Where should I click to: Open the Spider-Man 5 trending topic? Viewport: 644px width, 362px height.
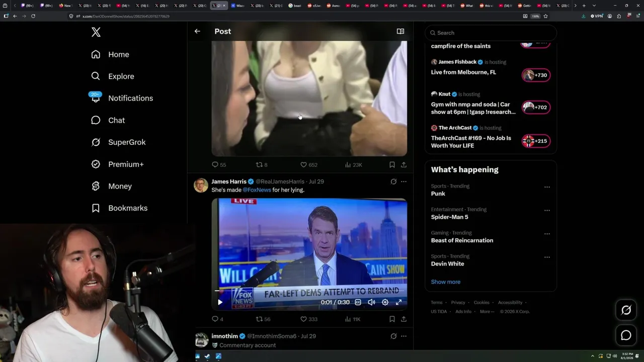449,217
